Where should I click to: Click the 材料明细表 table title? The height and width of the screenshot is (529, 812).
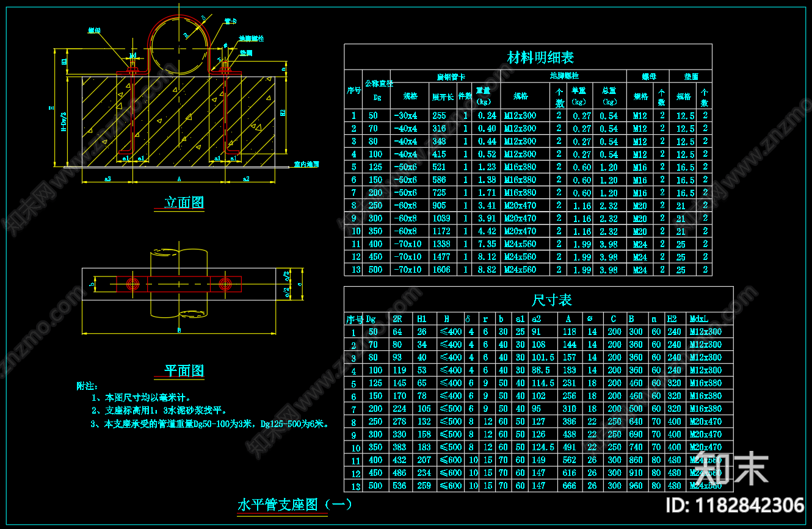coord(540,57)
